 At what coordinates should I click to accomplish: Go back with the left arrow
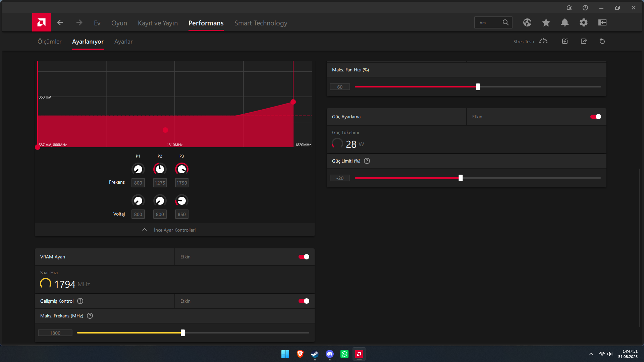60,22
